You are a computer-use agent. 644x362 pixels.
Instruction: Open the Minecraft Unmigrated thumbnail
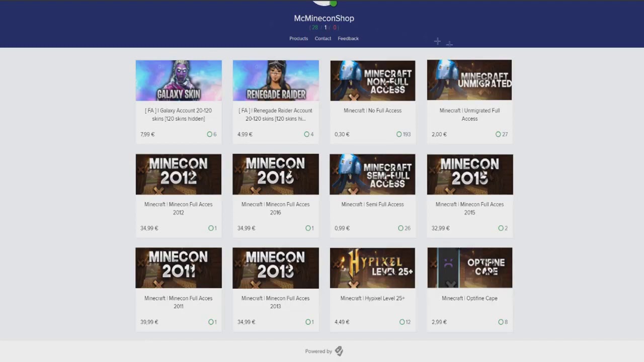point(469,80)
